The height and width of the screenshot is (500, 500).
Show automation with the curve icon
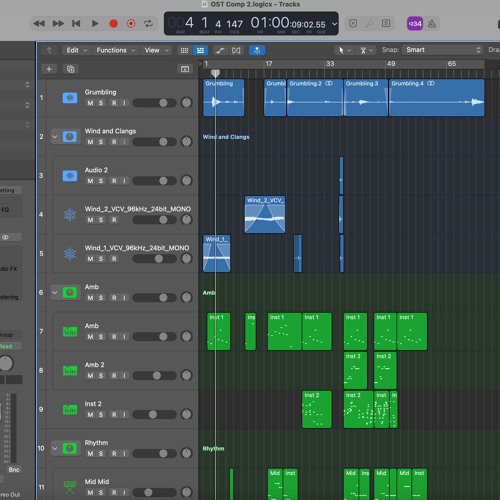coord(220,50)
